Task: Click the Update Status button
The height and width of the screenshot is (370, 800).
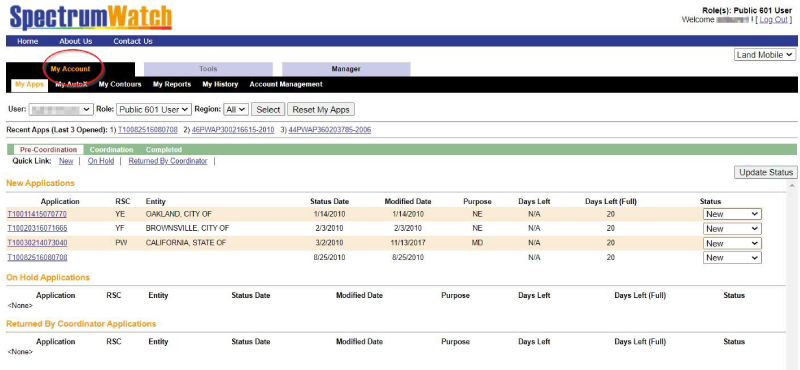Action: click(766, 172)
